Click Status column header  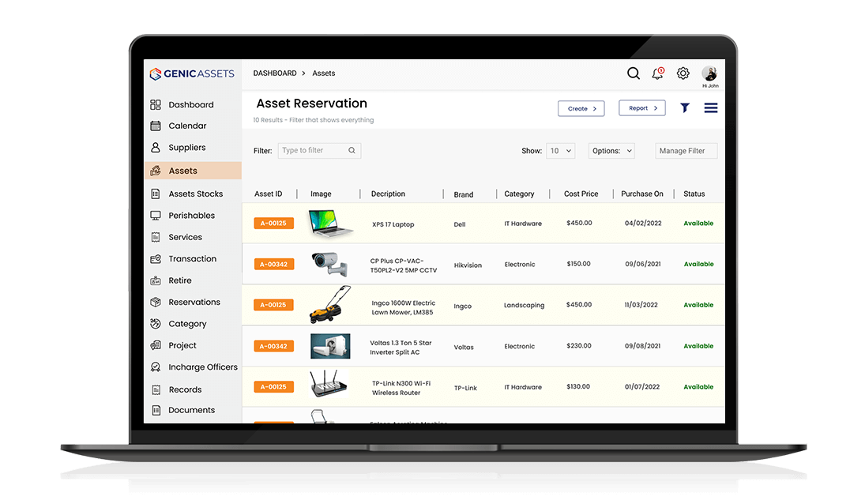pyautogui.click(x=694, y=194)
